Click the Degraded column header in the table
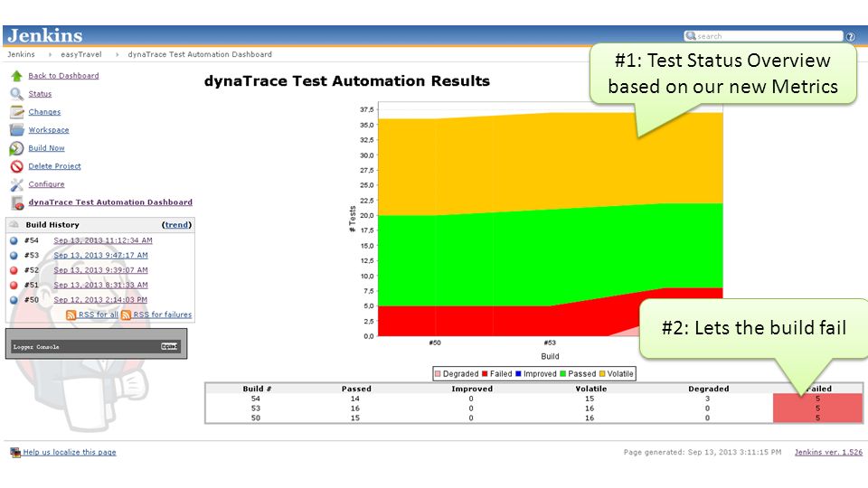Viewport: 868px width, 488px height. 708,389
